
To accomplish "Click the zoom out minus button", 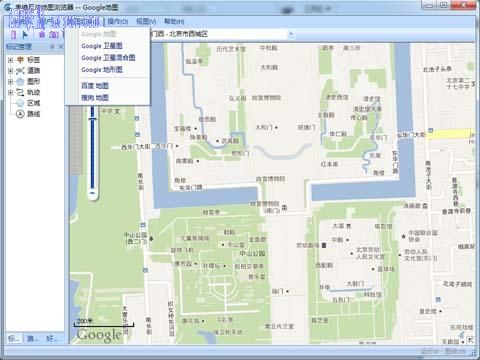I will tap(92, 193).
